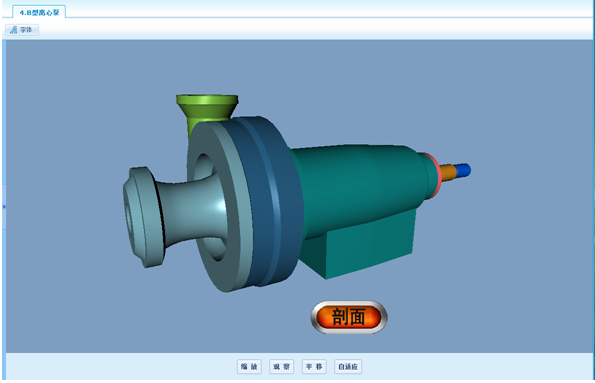Click the 自适应 fit-to-view button
Screen dimensions: 595x383
click(x=348, y=366)
